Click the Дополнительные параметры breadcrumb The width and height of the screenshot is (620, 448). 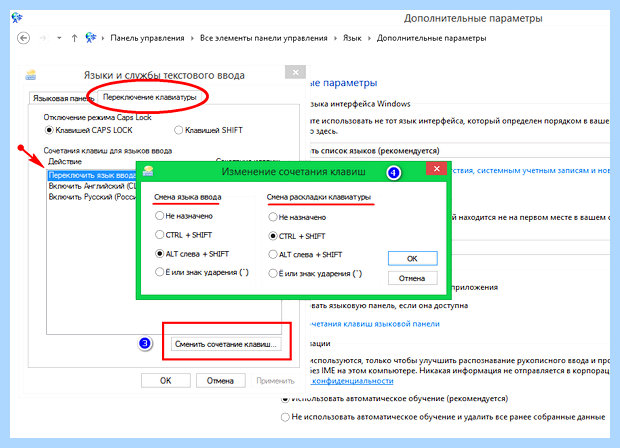431,38
